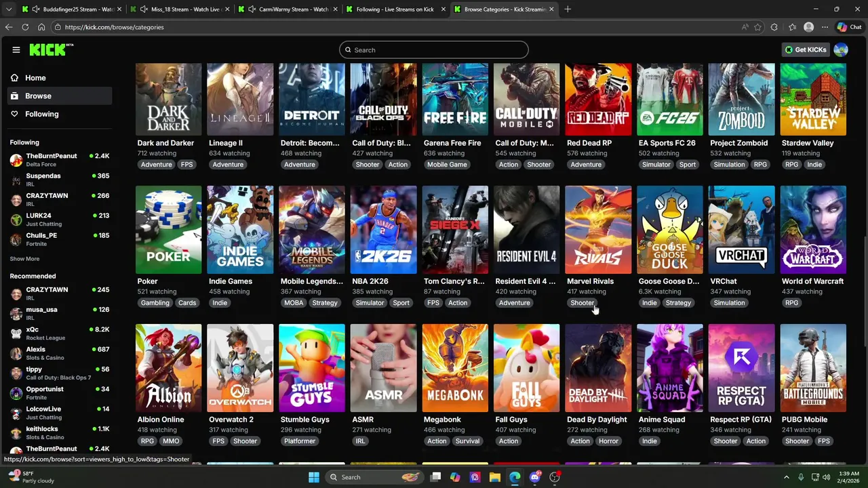The image size is (868, 488).
Task: Open keithlocks recommended channel
Action: pyautogui.click(x=60, y=432)
